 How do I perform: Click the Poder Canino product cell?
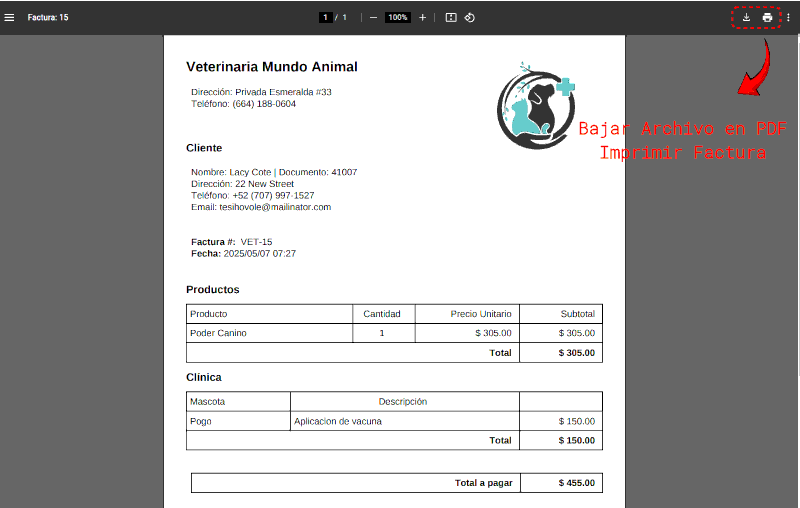click(x=218, y=333)
